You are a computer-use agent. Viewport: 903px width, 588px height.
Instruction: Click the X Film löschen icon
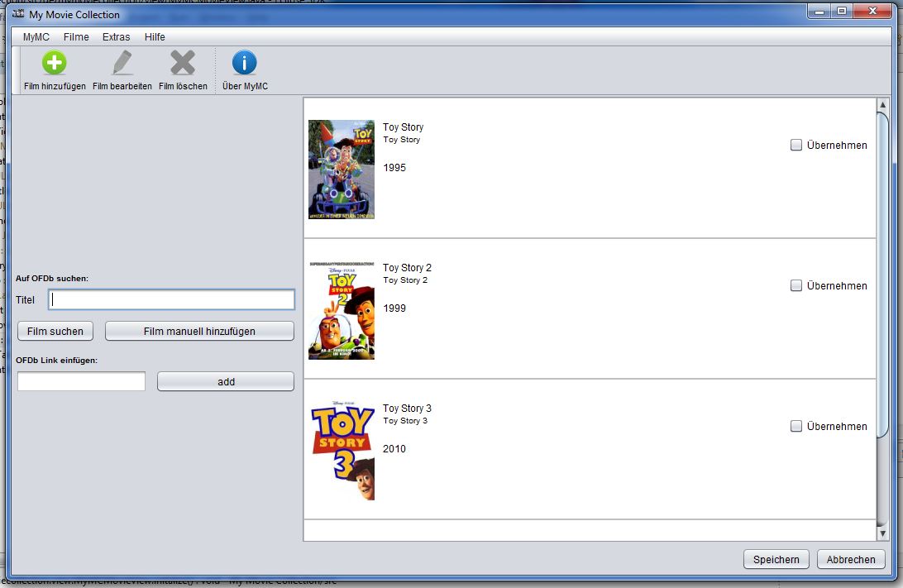tap(183, 63)
